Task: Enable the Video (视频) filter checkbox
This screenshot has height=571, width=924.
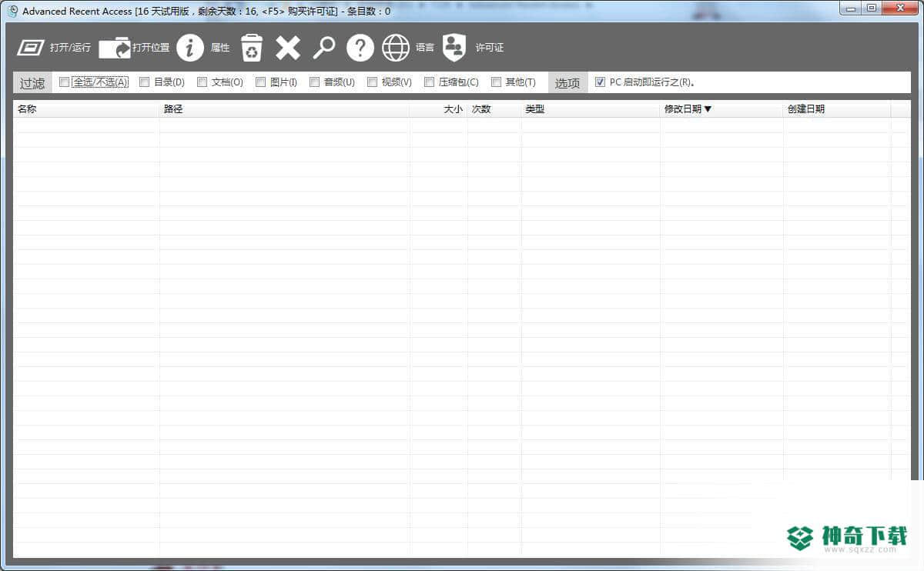Action: 372,82
